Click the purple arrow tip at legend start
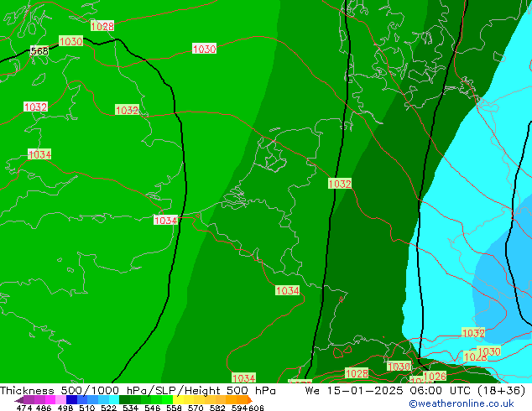 tap(18, 400)
